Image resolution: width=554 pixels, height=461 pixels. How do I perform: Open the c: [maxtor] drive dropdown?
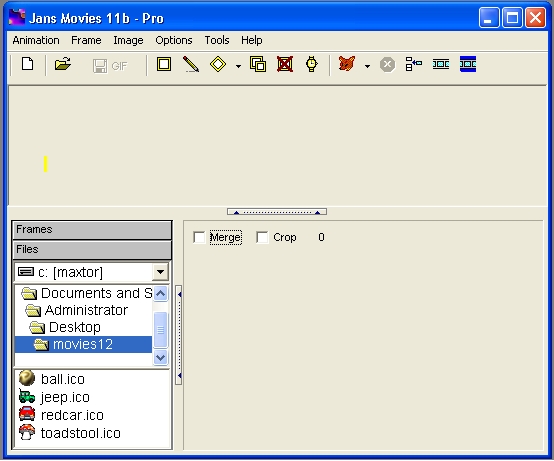pos(160,272)
